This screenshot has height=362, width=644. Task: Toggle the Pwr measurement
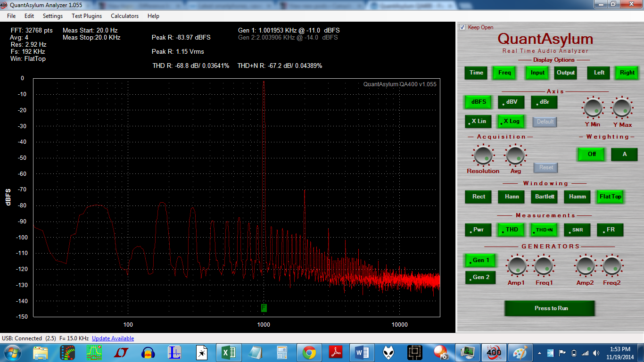tap(478, 230)
